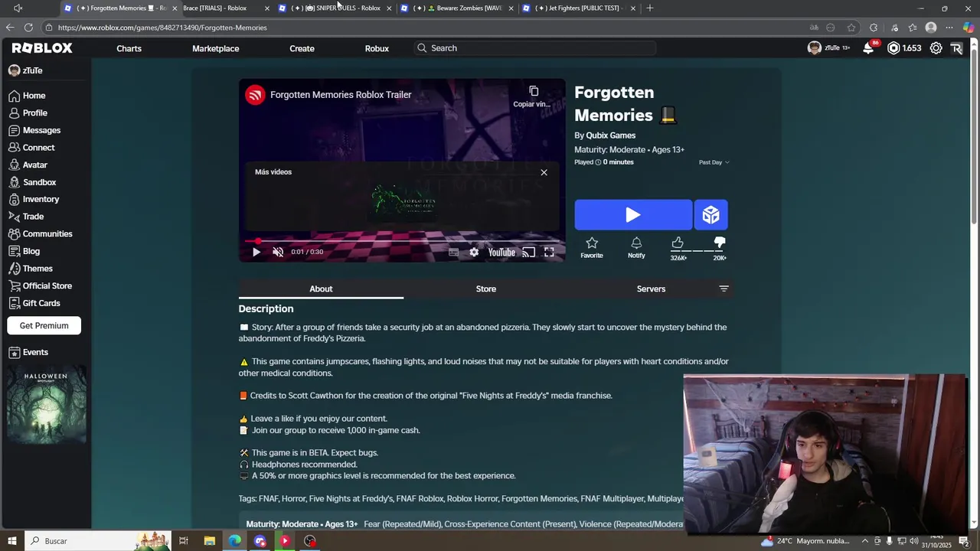Screen dimensions: 980x551
Task: Cast the video with the cast icon
Action: tap(528, 252)
